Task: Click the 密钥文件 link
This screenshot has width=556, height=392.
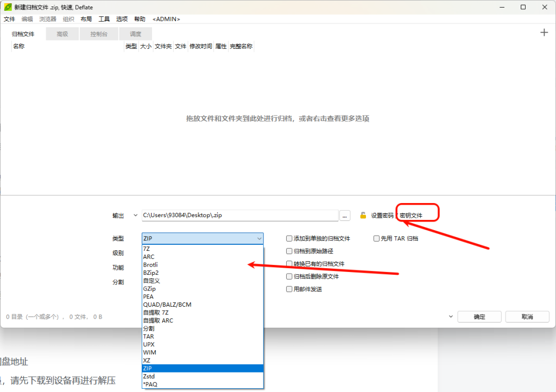Action: pyautogui.click(x=411, y=216)
